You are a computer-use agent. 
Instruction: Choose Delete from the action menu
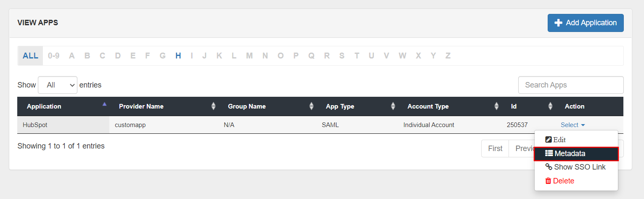point(576,181)
